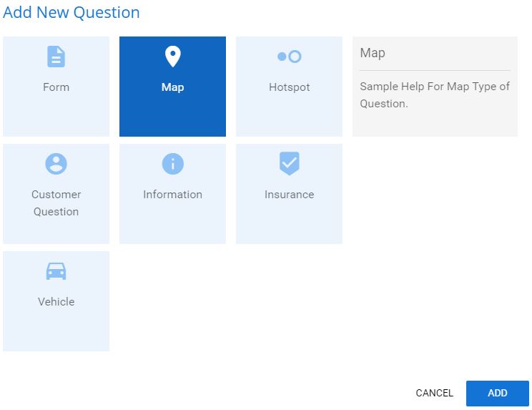Click the Hotspot dots icon
The width and height of the screenshot is (532, 410).
(289, 57)
